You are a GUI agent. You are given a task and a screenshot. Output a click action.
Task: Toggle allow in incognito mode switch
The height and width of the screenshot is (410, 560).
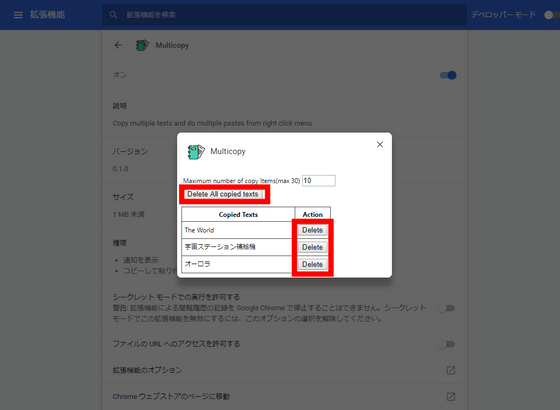click(446, 308)
